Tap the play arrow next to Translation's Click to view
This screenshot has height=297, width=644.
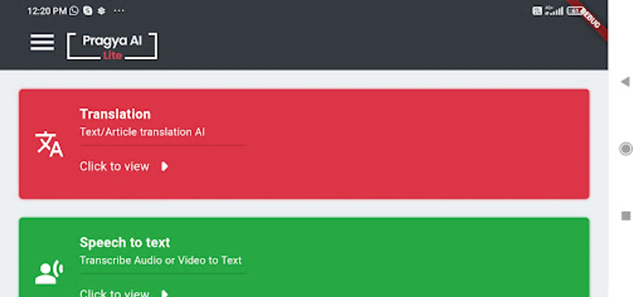pos(165,167)
